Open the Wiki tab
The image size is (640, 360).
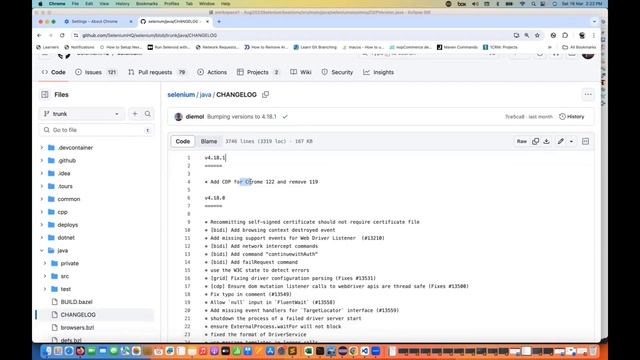click(301, 72)
